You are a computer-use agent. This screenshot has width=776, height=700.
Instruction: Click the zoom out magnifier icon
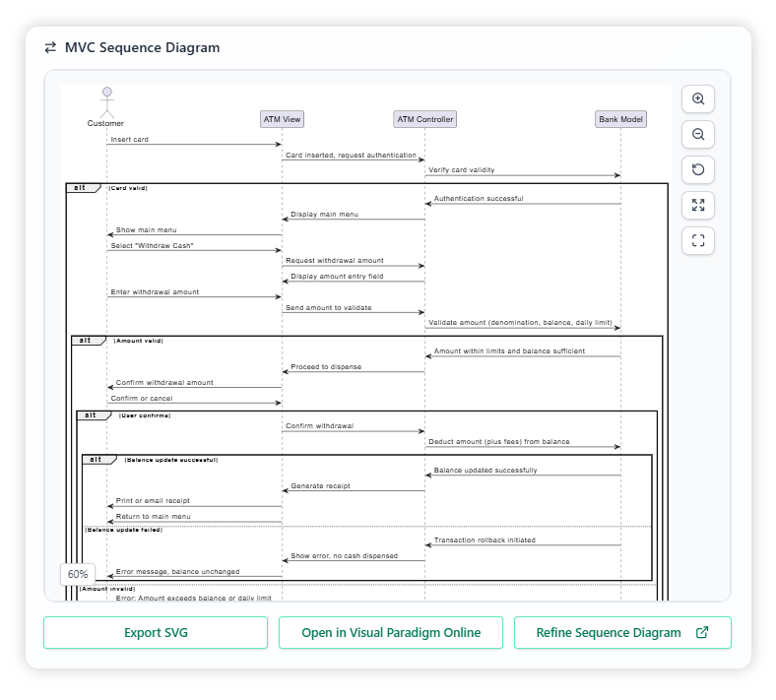point(698,135)
